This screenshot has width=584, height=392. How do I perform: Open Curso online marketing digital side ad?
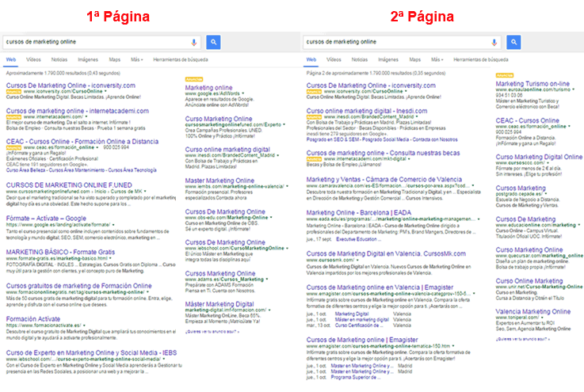(x=227, y=150)
